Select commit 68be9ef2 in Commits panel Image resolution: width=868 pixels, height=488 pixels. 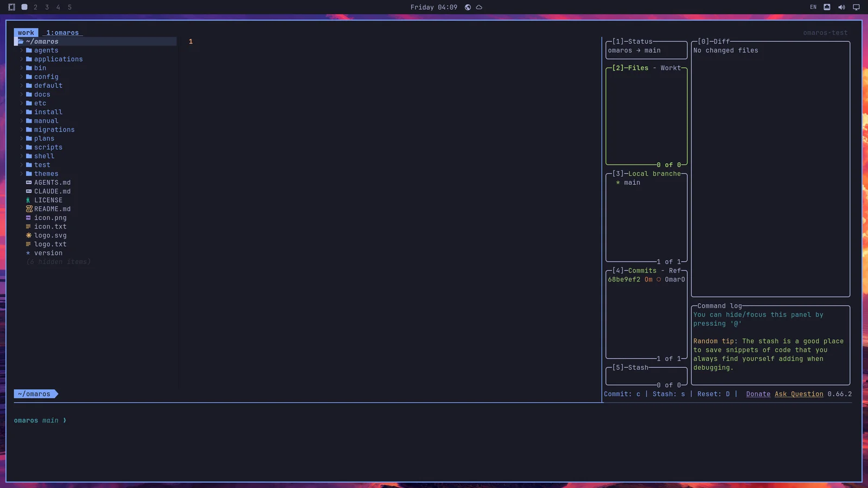point(646,280)
